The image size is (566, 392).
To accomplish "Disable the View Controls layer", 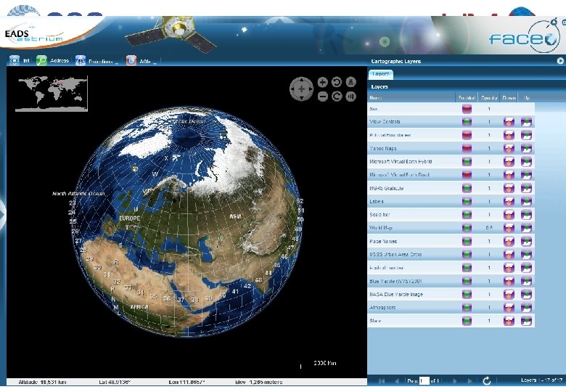I will pos(467,122).
